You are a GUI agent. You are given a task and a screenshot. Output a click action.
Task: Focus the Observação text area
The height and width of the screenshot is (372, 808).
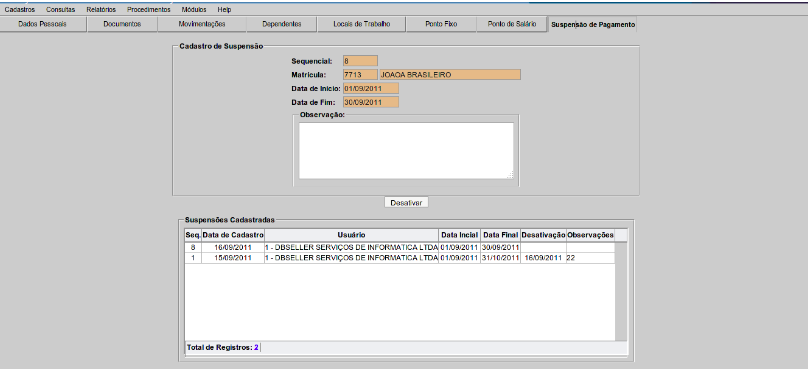click(406, 150)
